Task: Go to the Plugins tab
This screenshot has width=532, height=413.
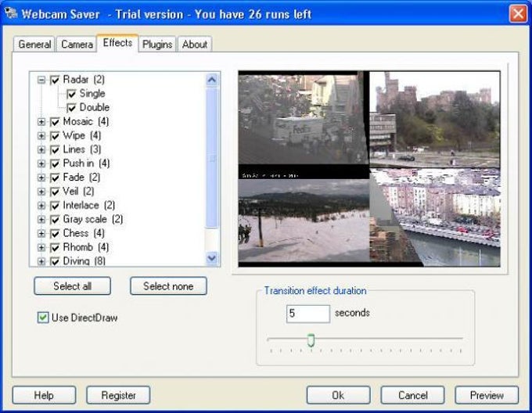Action: (x=157, y=45)
